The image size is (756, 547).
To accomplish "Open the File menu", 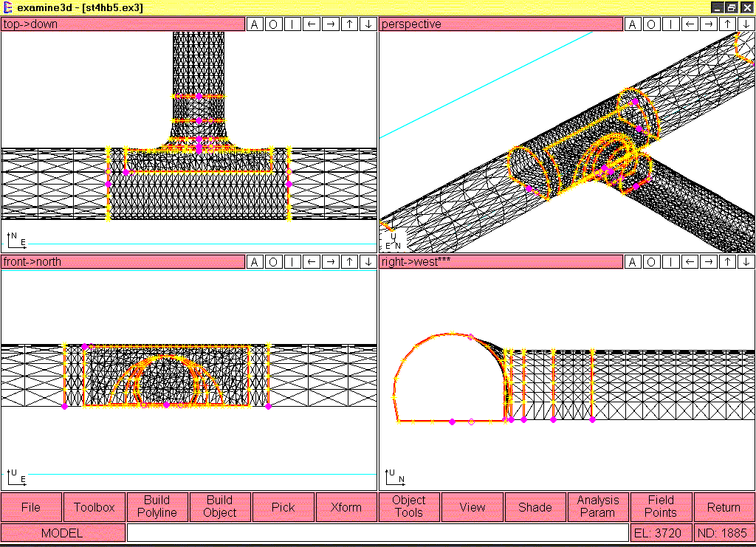I will point(31,507).
